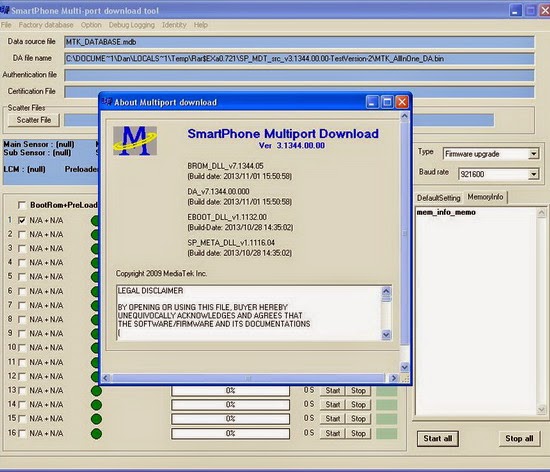The width and height of the screenshot is (550, 472).
Task: Click Stop button for port 14
Action: pos(358,404)
